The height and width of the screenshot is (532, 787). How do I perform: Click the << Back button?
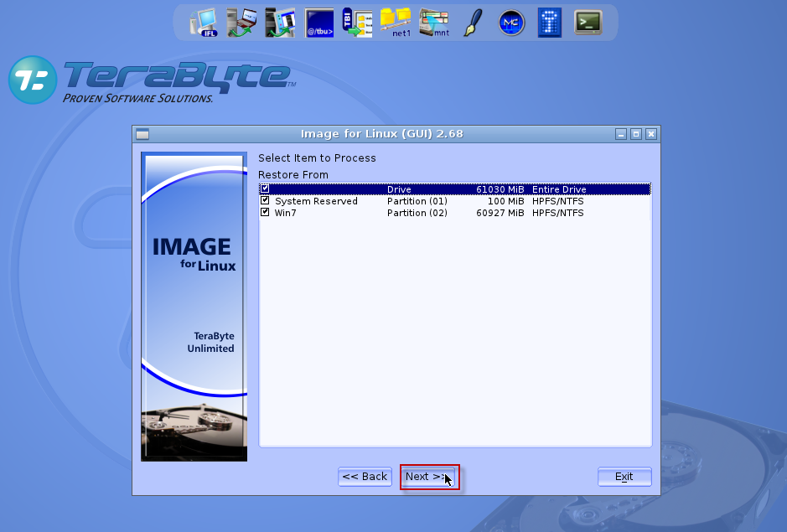pos(365,477)
